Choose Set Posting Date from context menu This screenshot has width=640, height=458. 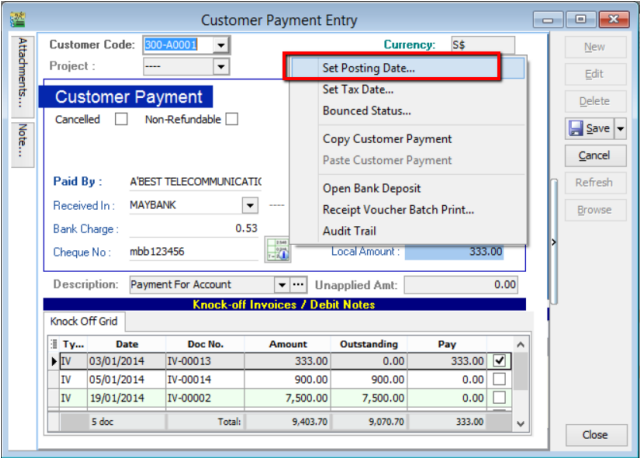pyautogui.click(x=368, y=69)
